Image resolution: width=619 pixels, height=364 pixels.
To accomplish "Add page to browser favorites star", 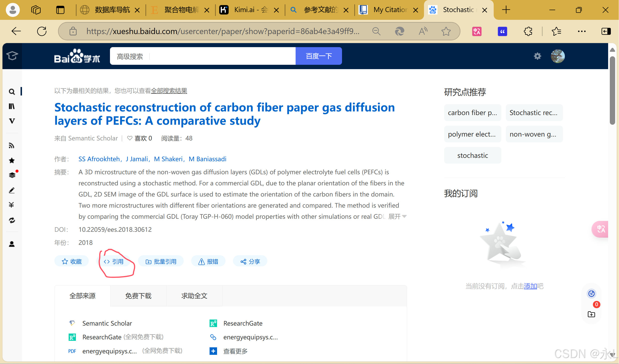I will coord(446,31).
